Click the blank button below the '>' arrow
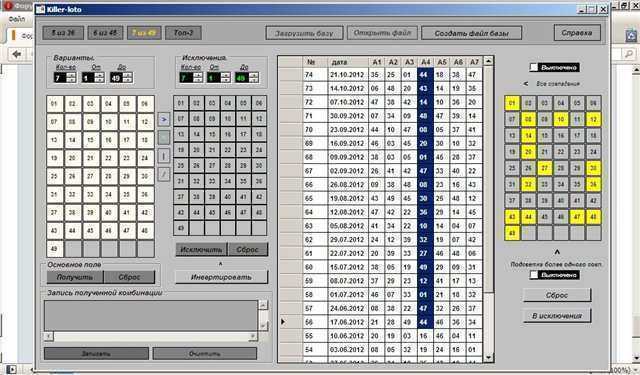This screenshot has width=640, height=375. (164, 138)
